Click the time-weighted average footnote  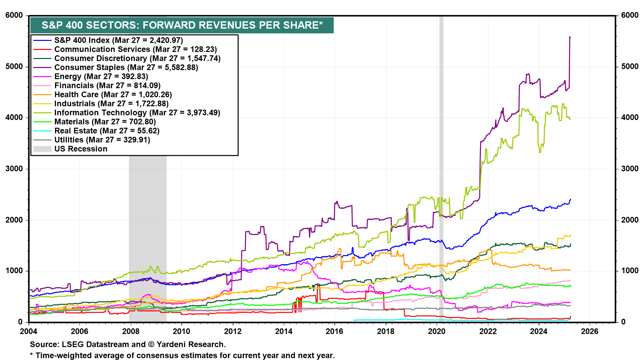click(x=182, y=356)
